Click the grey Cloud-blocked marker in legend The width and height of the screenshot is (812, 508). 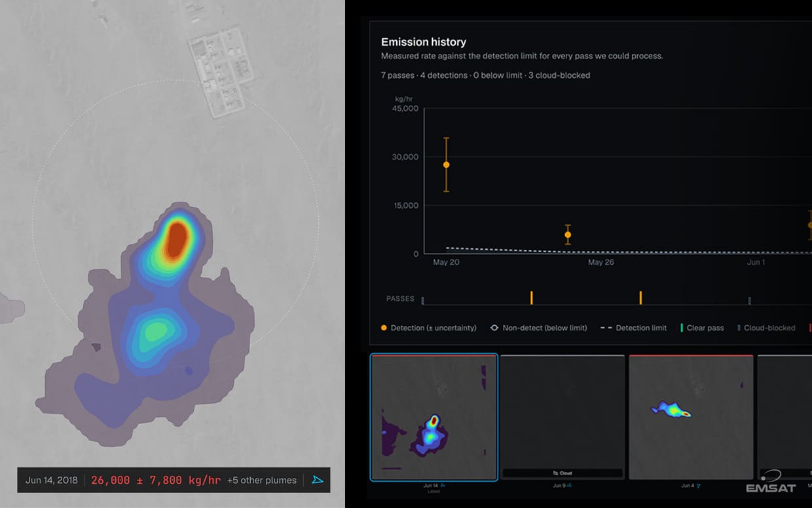click(x=739, y=328)
